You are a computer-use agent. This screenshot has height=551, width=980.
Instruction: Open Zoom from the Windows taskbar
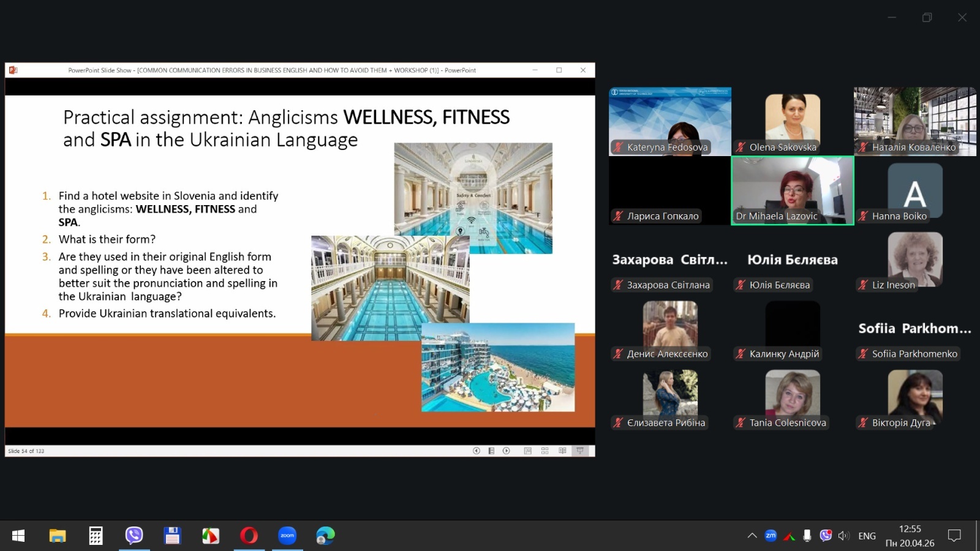coord(287,536)
